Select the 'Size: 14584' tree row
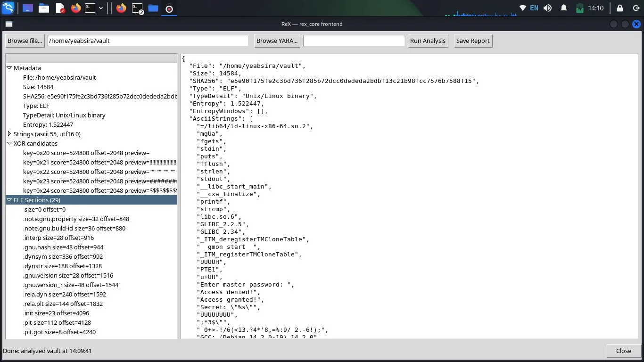 [x=91, y=87]
